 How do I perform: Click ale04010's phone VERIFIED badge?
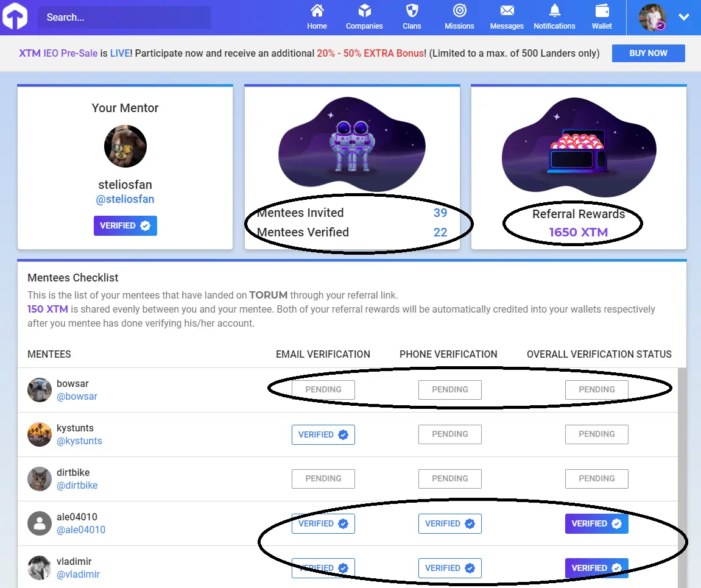click(449, 523)
